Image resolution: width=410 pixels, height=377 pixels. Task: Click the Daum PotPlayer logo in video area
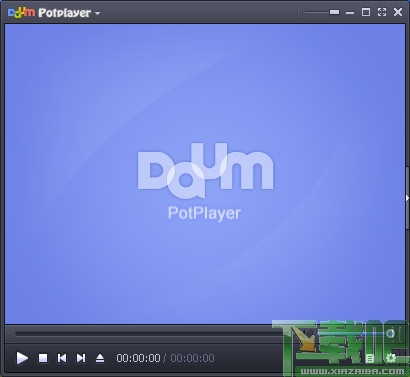click(x=205, y=182)
